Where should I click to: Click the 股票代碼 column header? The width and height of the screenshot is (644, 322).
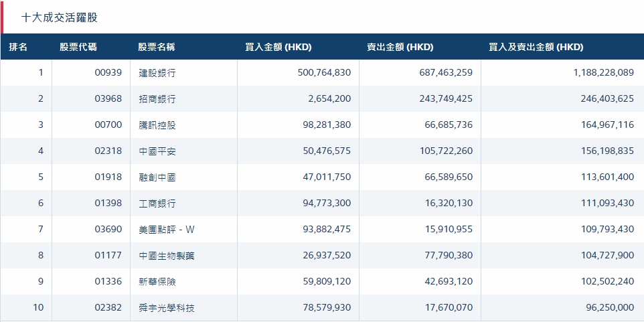[x=78, y=48]
